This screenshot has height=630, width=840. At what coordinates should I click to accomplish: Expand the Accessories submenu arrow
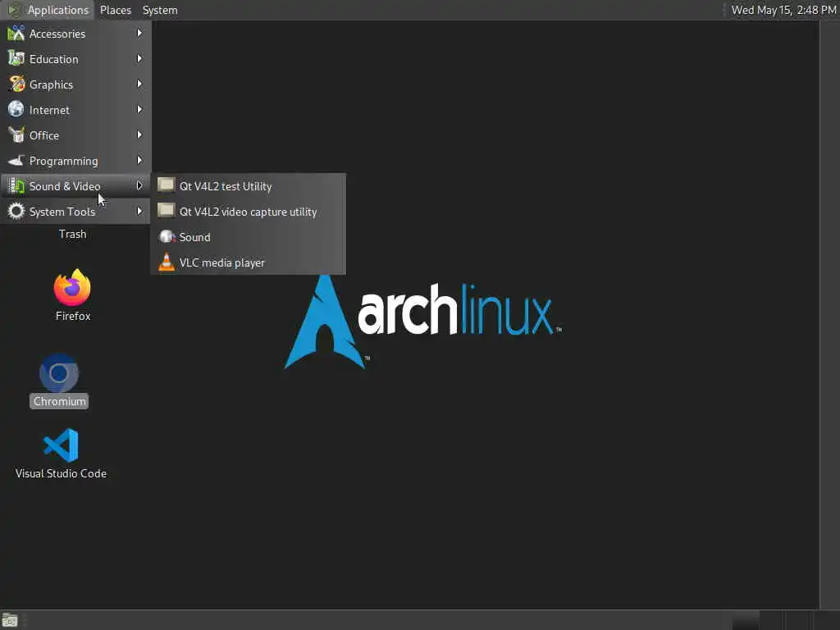tap(139, 33)
